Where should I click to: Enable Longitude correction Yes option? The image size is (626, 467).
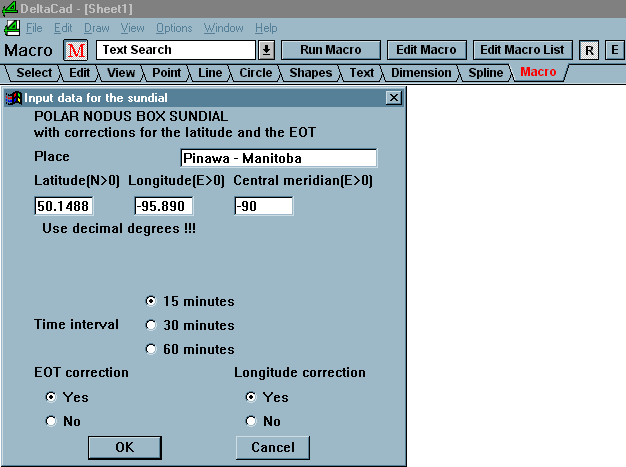pyautogui.click(x=250, y=397)
